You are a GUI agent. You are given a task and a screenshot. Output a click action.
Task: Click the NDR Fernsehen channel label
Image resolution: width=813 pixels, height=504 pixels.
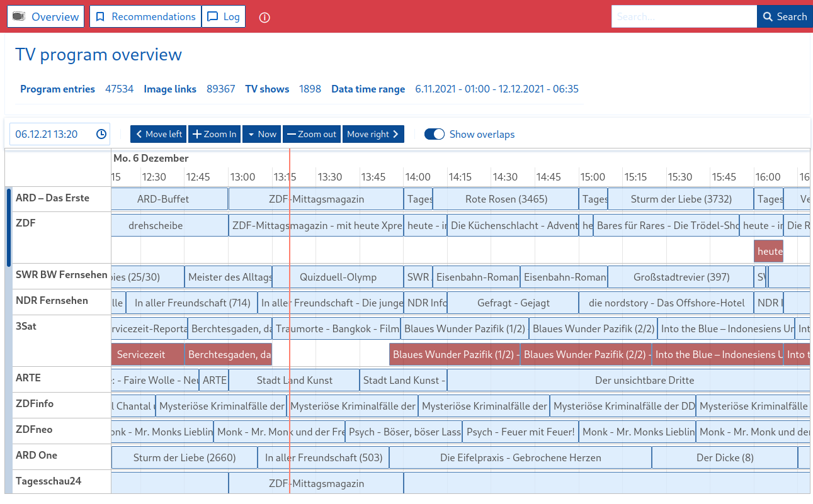(x=52, y=300)
